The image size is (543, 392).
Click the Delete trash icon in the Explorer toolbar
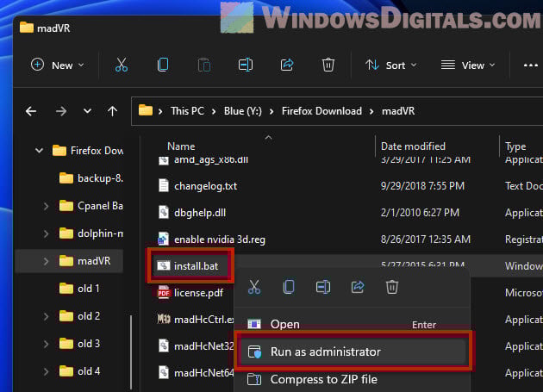point(328,65)
